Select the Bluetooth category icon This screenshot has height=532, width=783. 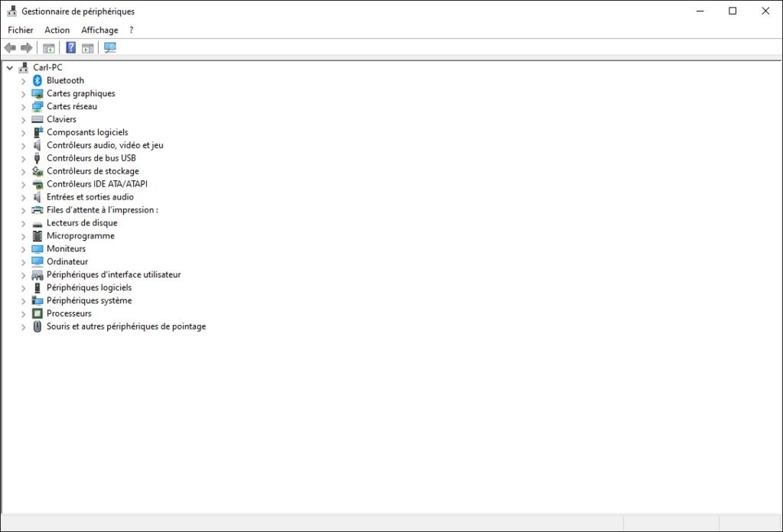click(x=37, y=80)
